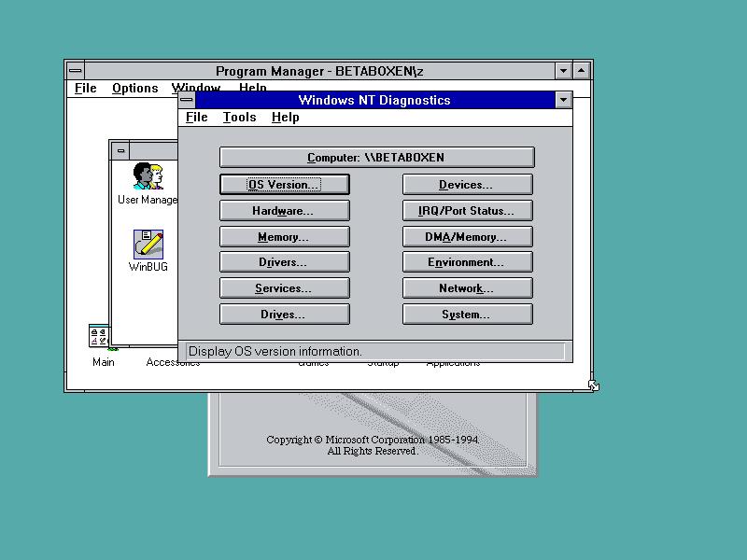The height and width of the screenshot is (560, 747).
Task: Click the DMA/Memory... button
Action: pos(468,237)
